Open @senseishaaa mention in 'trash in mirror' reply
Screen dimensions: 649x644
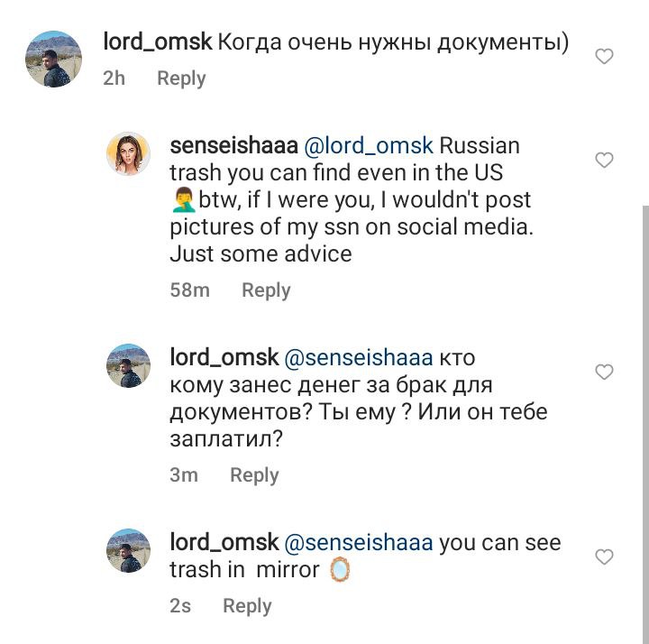point(359,543)
